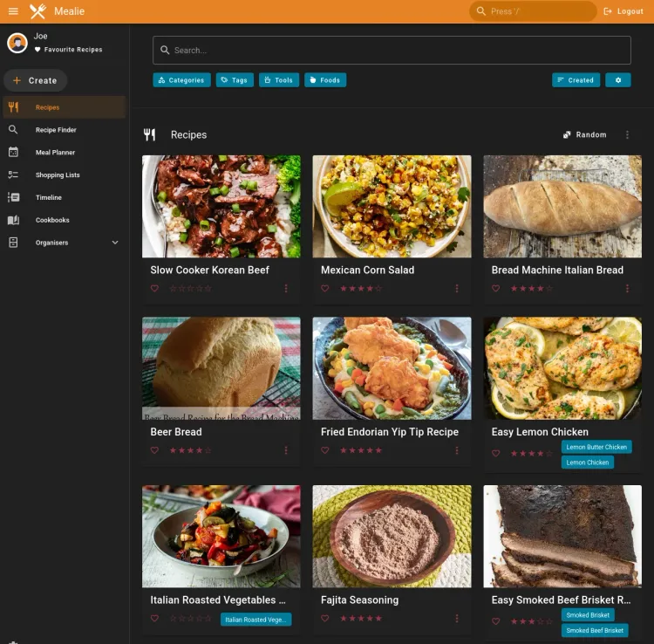This screenshot has height=644, width=654.
Task: Click the Logout button
Action: (623, 11)
